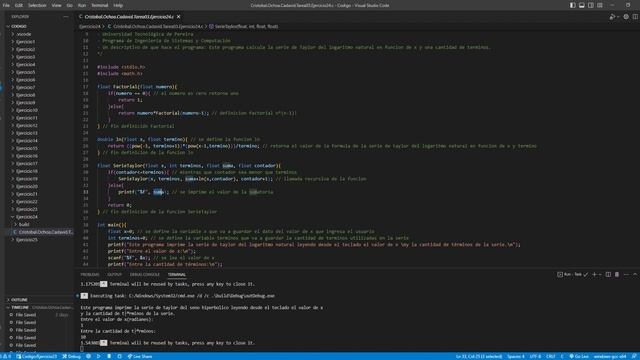This screenshot has height=360, width=640.
Task: Split the editor with split icon
Action: pyautogui.click(x=635, y=17)
